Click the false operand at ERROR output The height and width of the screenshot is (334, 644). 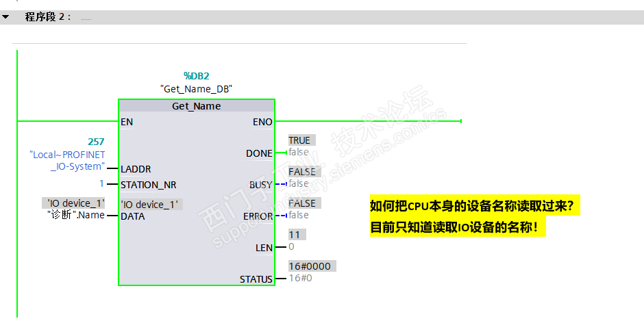tap(299, 216)
